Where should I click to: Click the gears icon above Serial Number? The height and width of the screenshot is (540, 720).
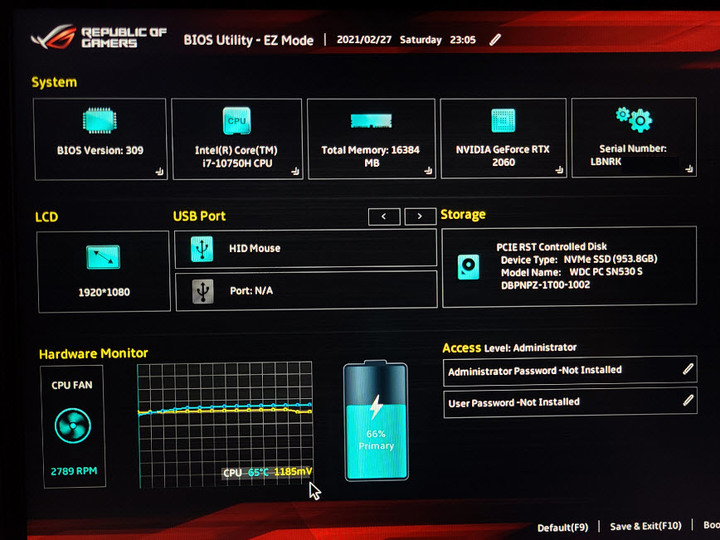pos(634,119)
